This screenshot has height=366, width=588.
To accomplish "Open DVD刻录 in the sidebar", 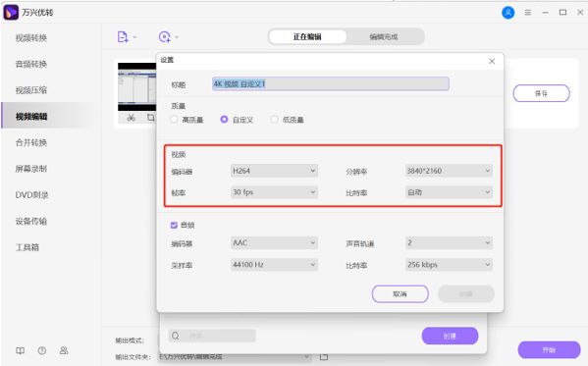I will click(31, 195).
